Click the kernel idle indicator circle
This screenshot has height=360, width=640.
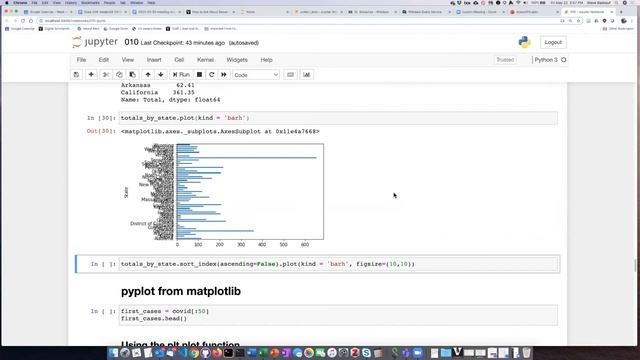pos(564,60)
